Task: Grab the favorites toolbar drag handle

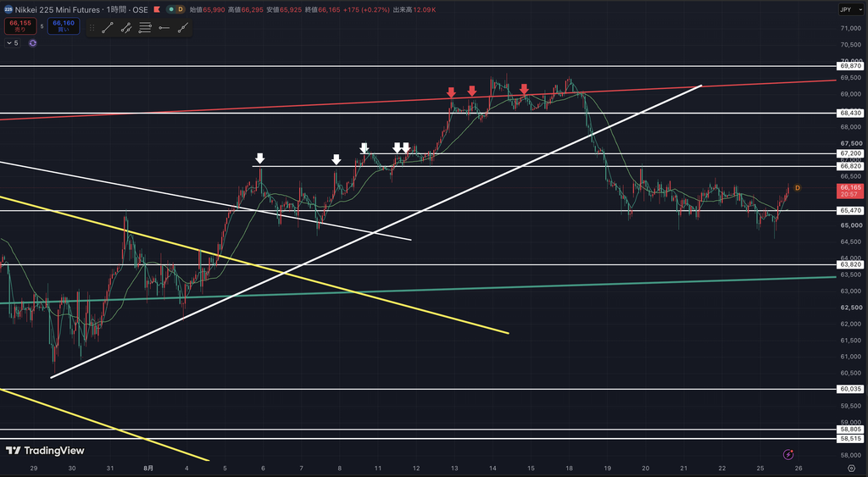Action: (92, 28)
